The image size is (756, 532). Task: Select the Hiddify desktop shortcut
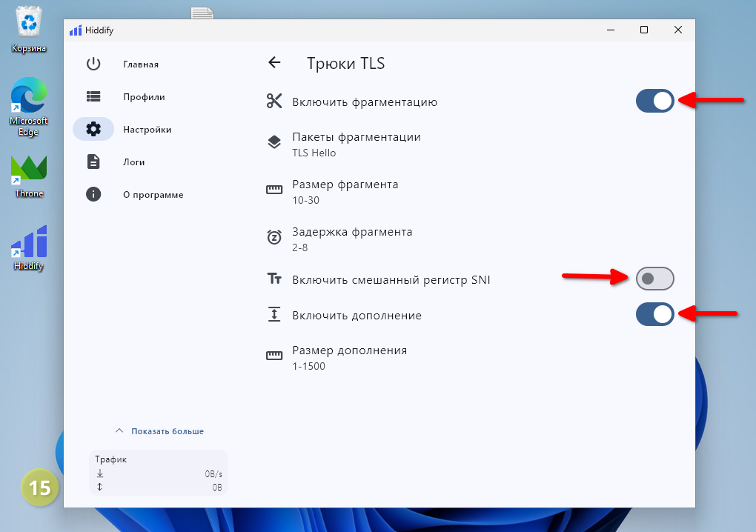[x=29, y=248]
